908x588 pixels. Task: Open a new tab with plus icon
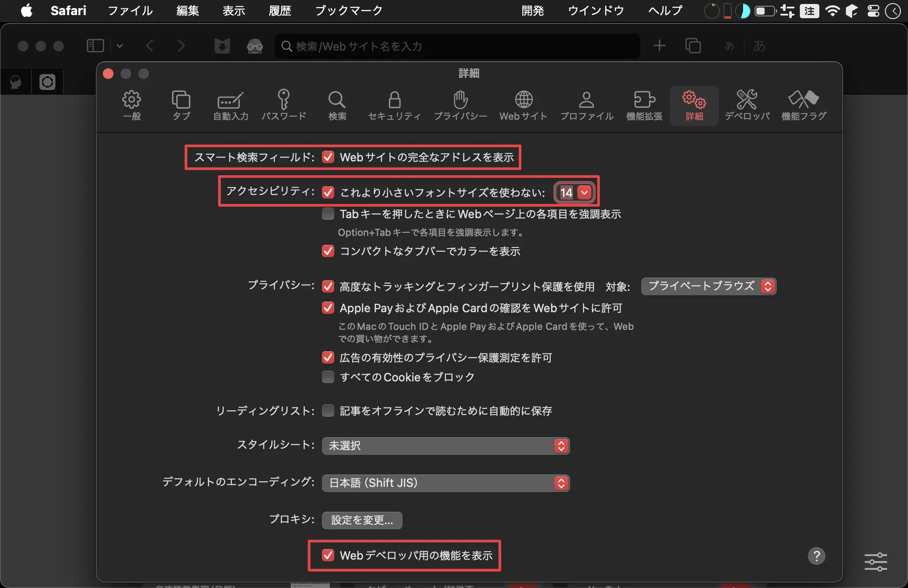pyautogui.click(x=659, y=46)
